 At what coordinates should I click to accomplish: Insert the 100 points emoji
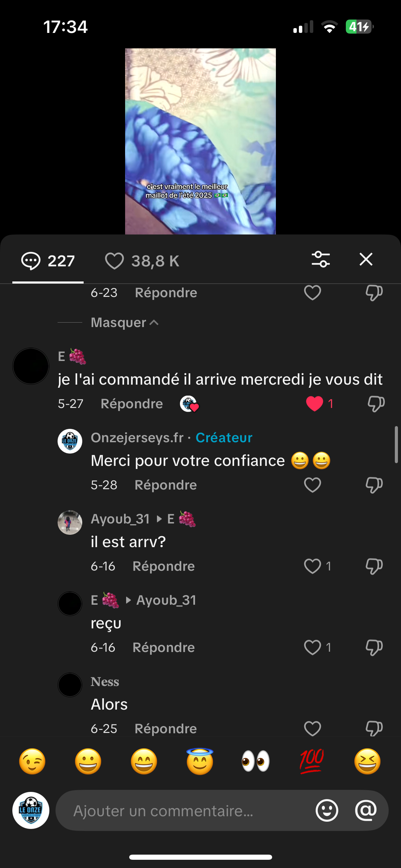point(312,761)
